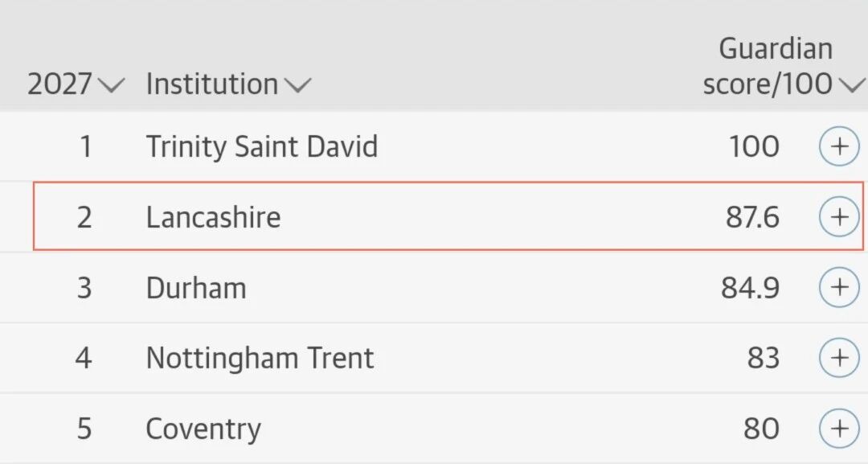Click Trinity Saint David score 100
The height and width of the screenshot is (464, 868).
click(754, 146)
